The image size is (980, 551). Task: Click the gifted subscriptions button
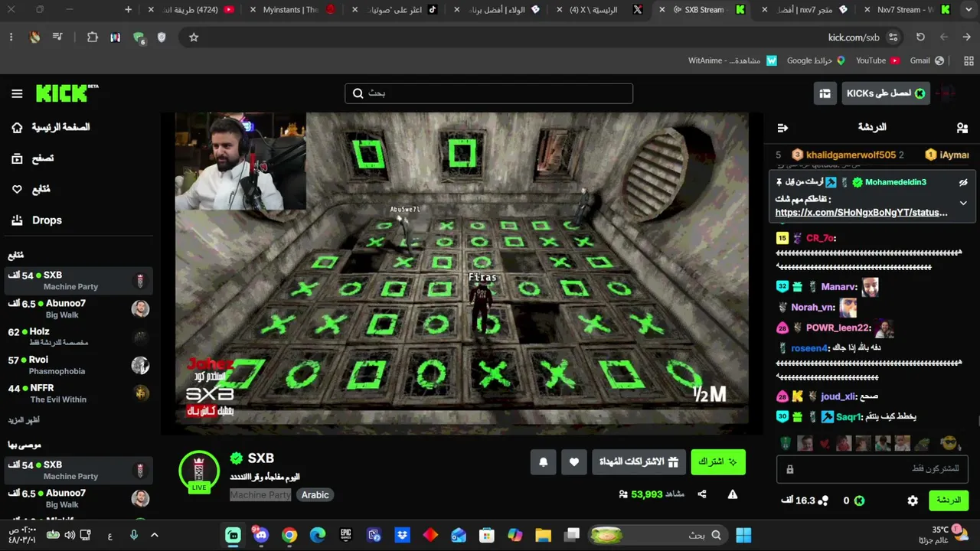tap(639, 462)
